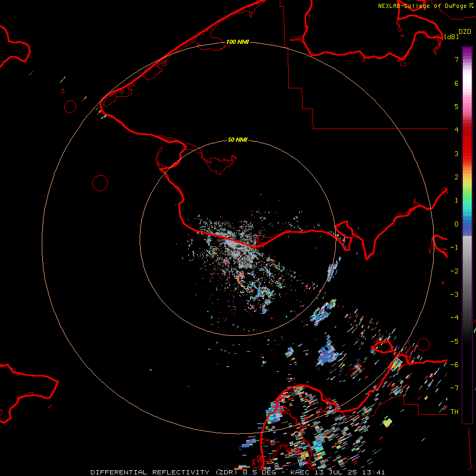Click the -6 value on color scale
The image size is (476, 476).
pos(454,365)
